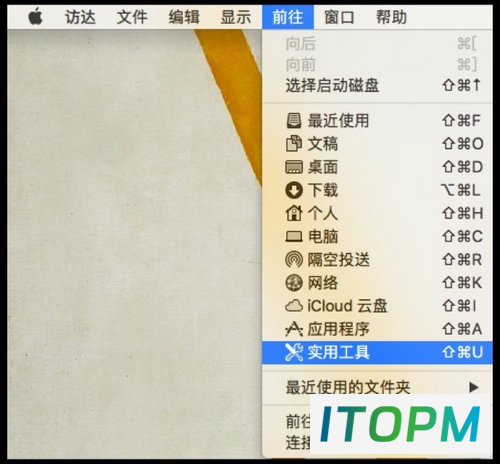Open the 下载 downloads arrow icon
500x464 pixels.
pyautogui.click(x=294, y=190)
